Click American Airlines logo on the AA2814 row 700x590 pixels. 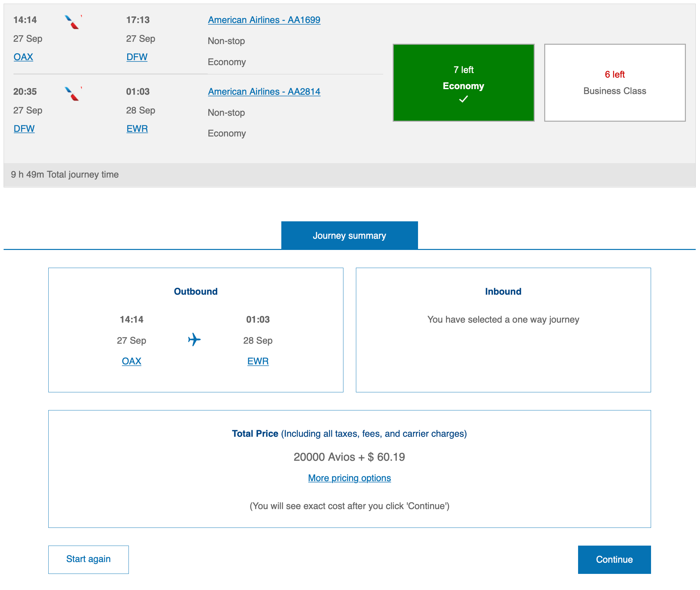[x=73, y=94]
